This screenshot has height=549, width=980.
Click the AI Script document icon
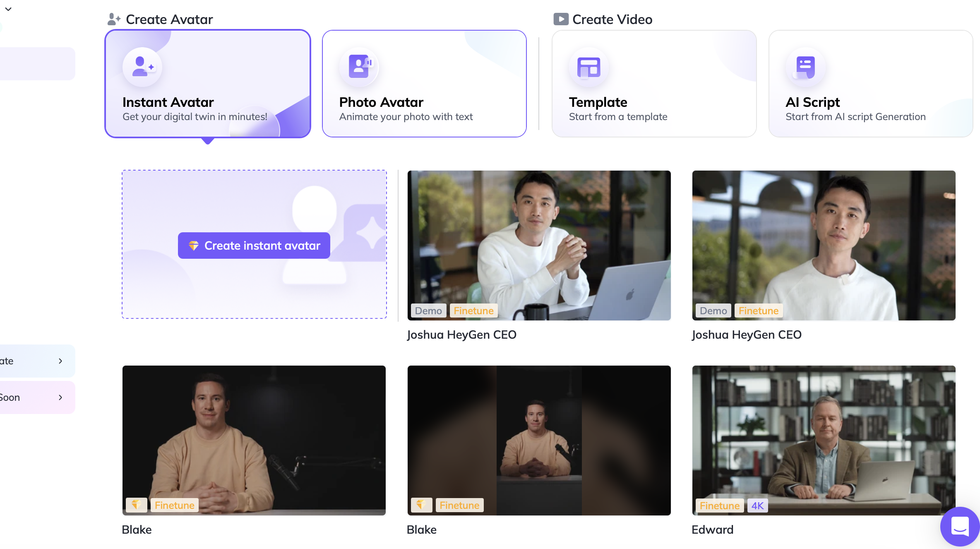coord(805,67)
